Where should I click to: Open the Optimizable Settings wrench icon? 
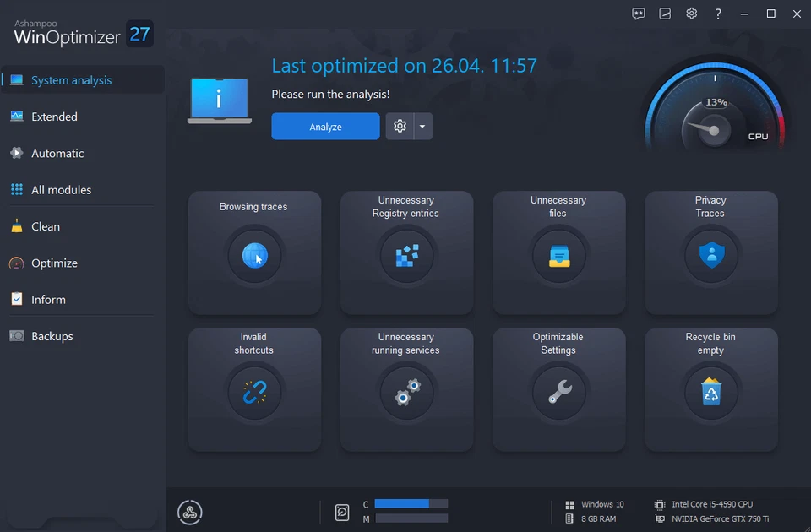[558, 392]
